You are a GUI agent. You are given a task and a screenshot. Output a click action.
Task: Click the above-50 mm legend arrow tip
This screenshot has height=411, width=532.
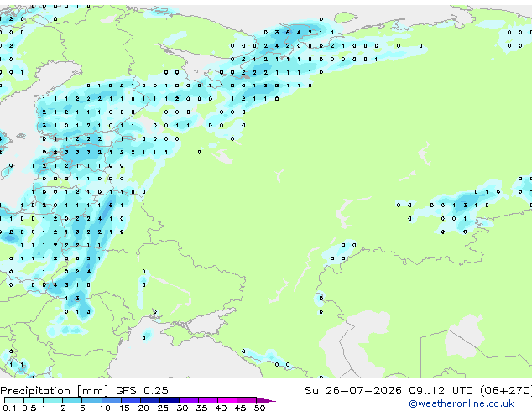pos(266,400)
